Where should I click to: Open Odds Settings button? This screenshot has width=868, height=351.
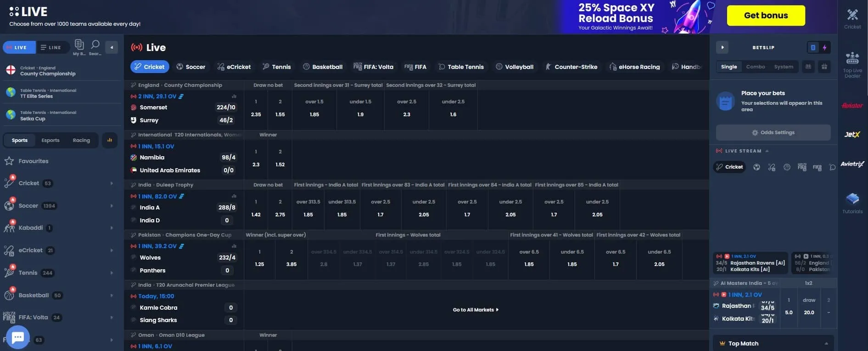[x=773, y=132]
